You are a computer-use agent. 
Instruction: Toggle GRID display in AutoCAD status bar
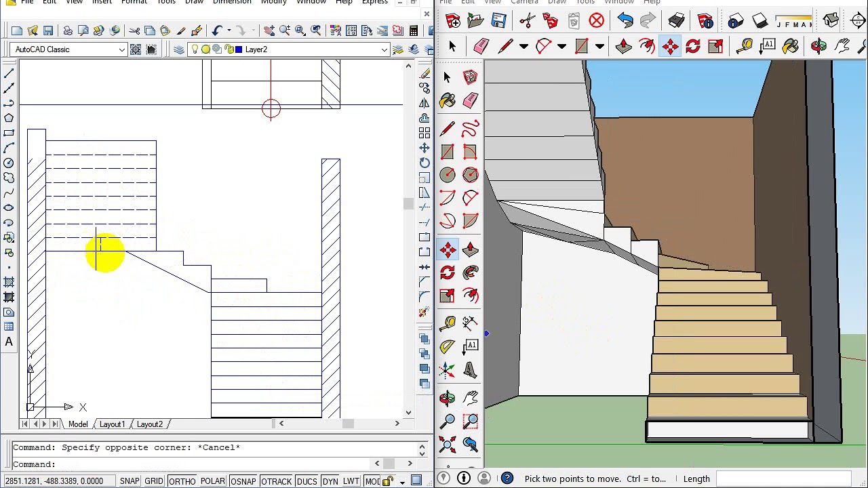(154, 481)
